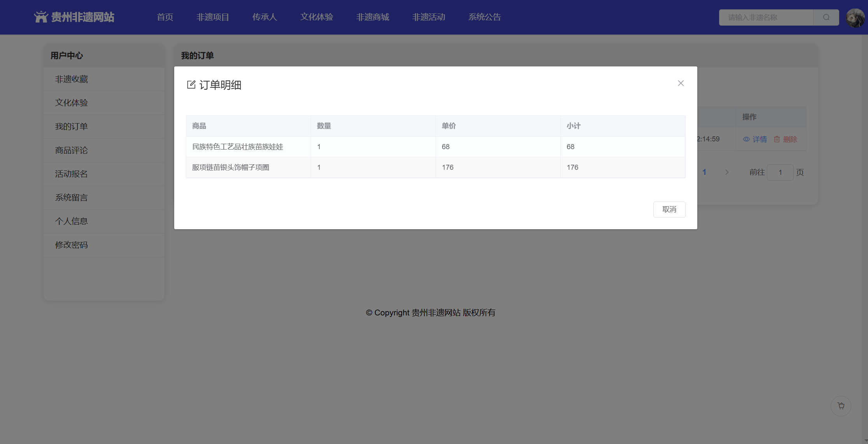Image resolution: width=868 pixels, height=444 pixels.
Task: Open the user avatar menu
Action: [x=855, y=17]
